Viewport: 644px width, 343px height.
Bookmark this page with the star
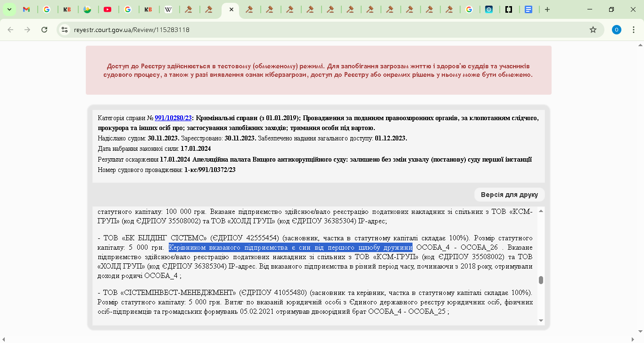coord(593,30)
